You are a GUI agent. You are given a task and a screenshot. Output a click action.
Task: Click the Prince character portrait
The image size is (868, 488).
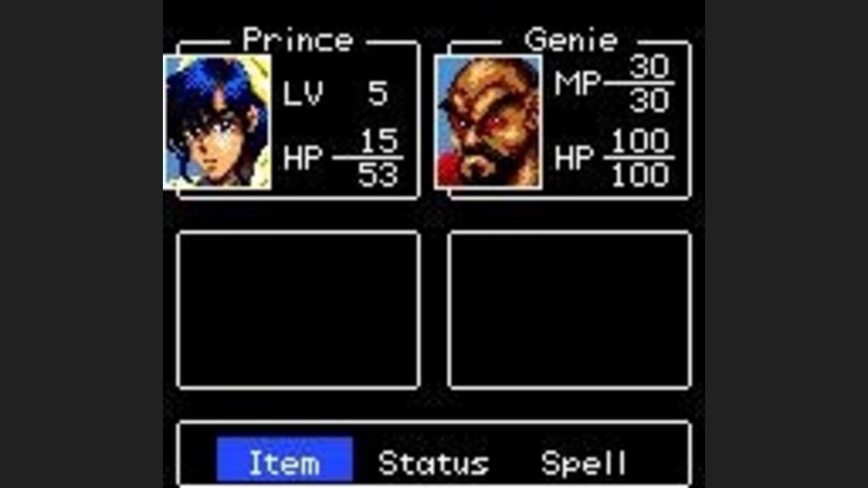coord(218,122)
